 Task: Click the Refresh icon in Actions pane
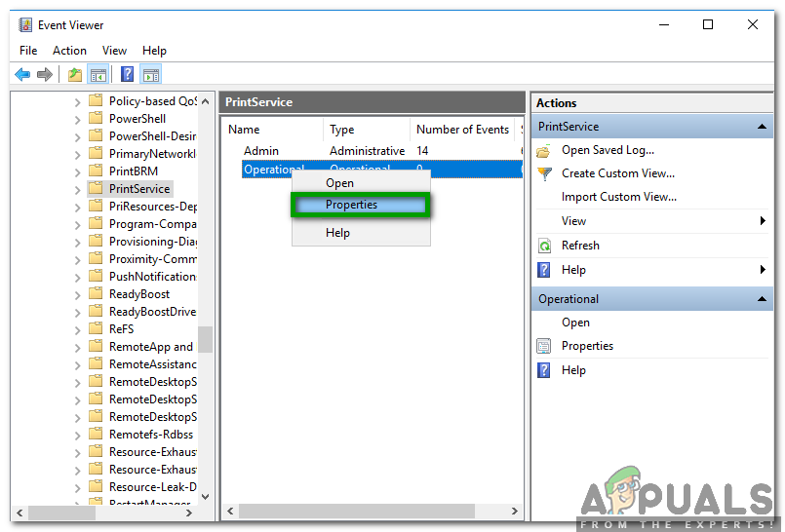(544, 246)
